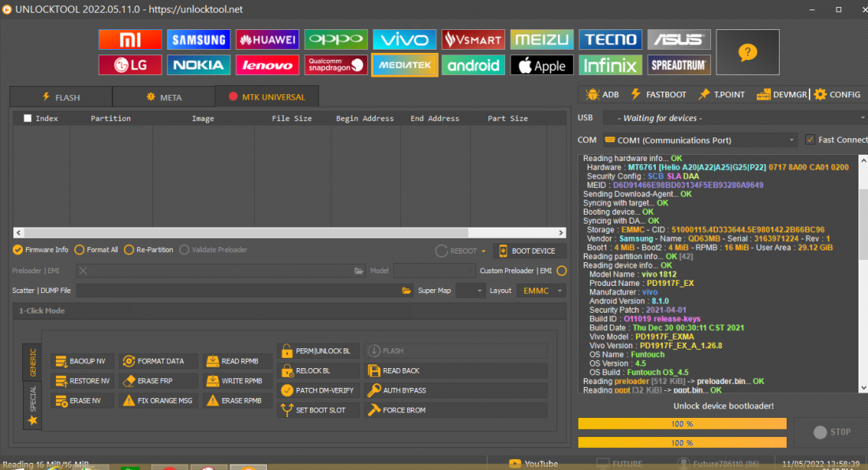This screenshot has width=868, height=470.
Task: Open DEVMGR device manager
Action: (782, 95)
